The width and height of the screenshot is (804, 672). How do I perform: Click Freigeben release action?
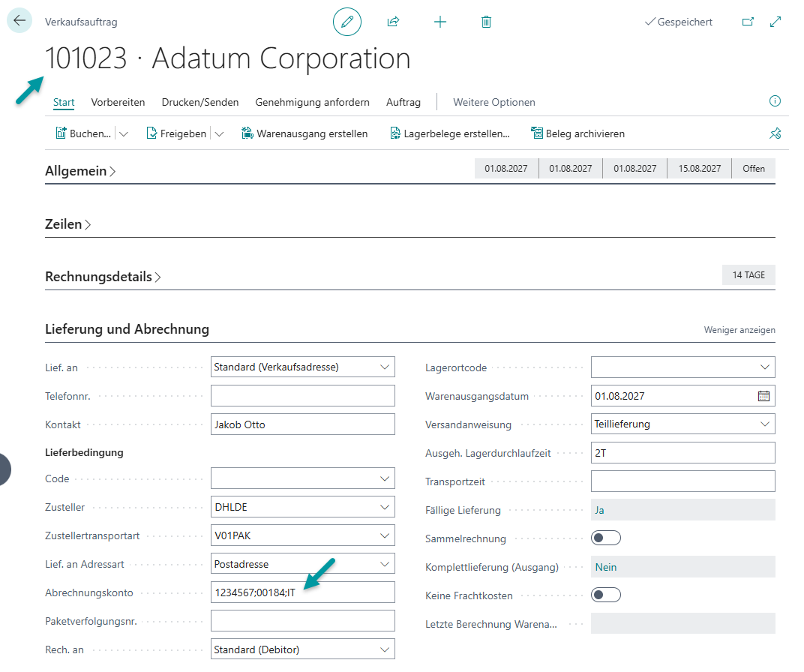(x=176, y=133)
